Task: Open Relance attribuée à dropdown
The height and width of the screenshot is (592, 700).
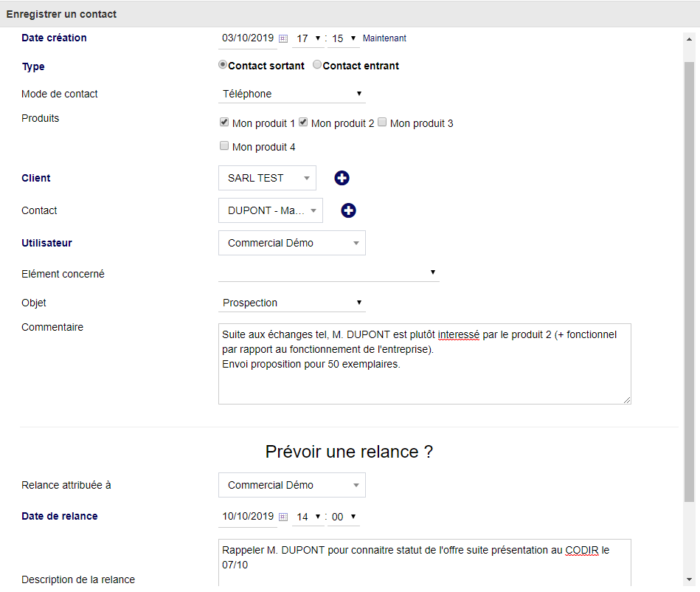Action: 292,485
